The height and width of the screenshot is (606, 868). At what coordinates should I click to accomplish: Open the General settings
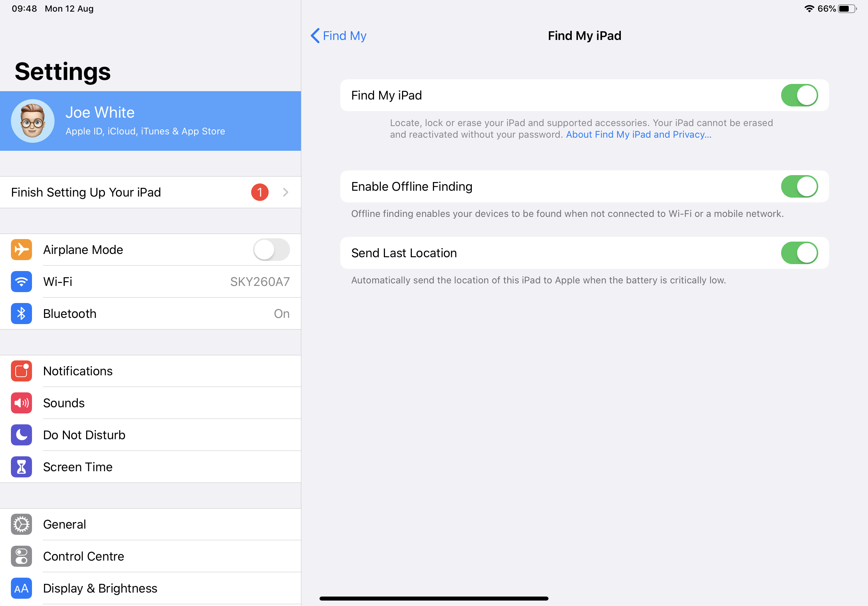coord(150,524)
